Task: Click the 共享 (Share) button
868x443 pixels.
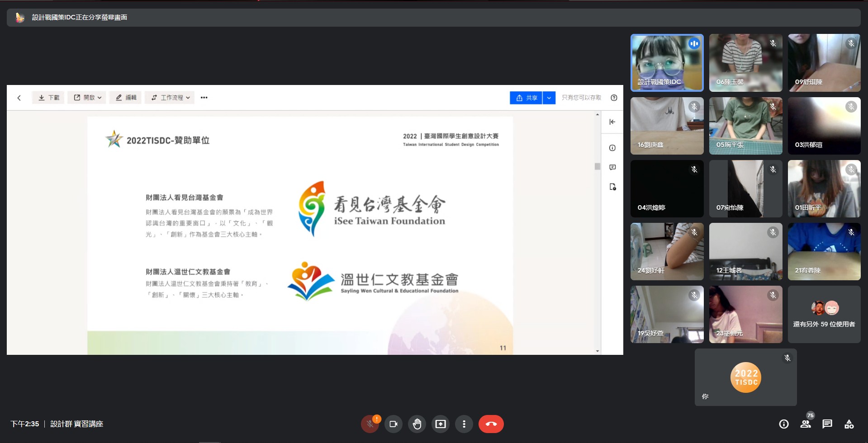Action: click(x=527, y=97)
